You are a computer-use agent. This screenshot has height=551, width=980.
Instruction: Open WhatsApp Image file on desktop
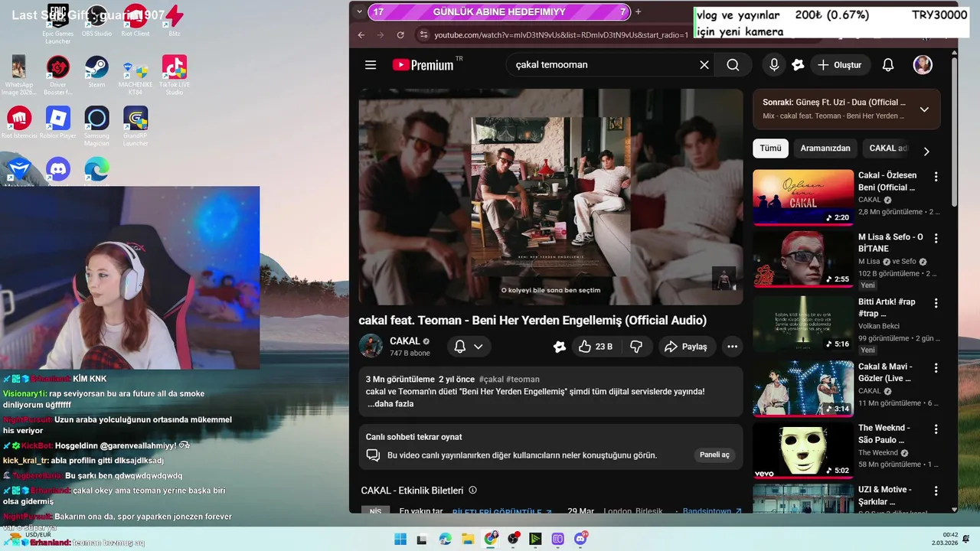18,75
